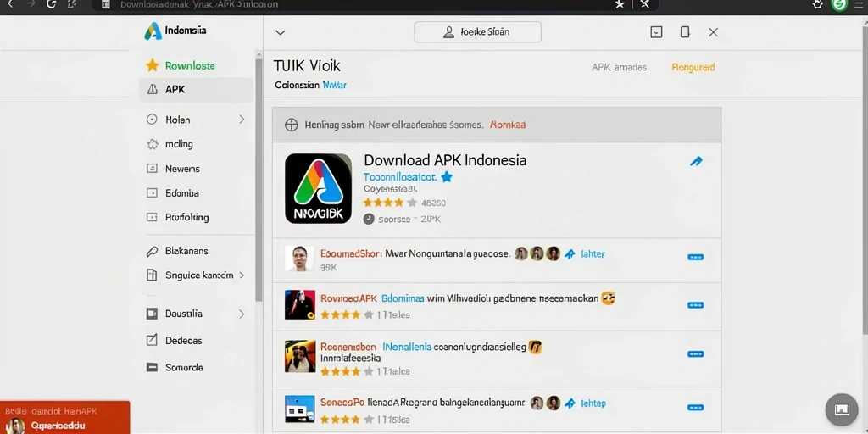The width and height of the screenshot is (868, 434).
Task: Expand the Rolan submenu arrow
Action: (x=242, y=119)
